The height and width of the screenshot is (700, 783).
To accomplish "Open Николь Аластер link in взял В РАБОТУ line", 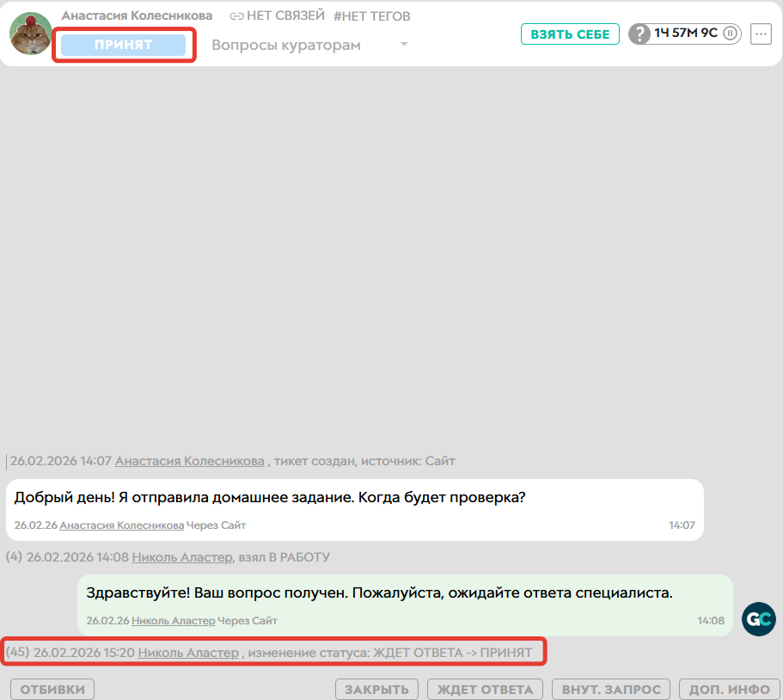I will [x=182, y=556].
